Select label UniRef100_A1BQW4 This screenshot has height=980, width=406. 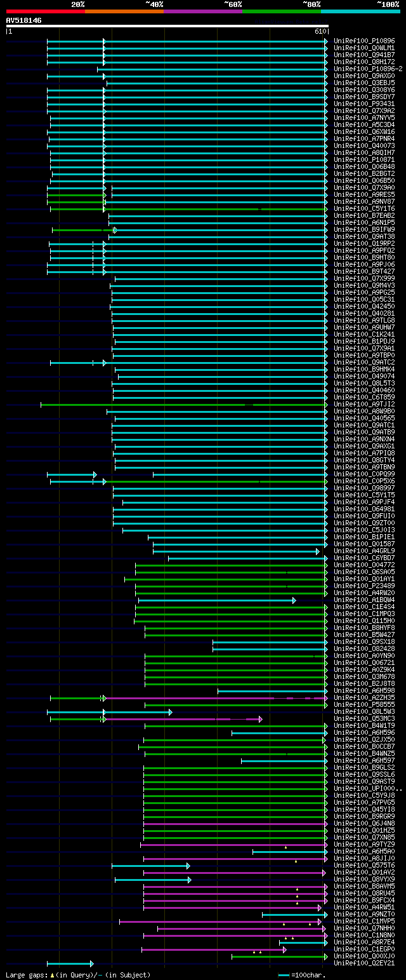pyautogui.click(x=364, y=600)
